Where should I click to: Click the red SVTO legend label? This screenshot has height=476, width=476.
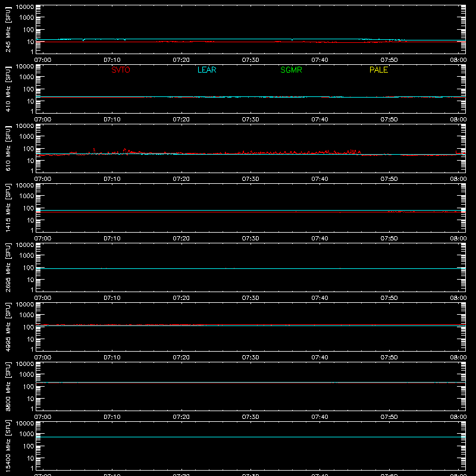pyautogui.click(x=121, y=70)
